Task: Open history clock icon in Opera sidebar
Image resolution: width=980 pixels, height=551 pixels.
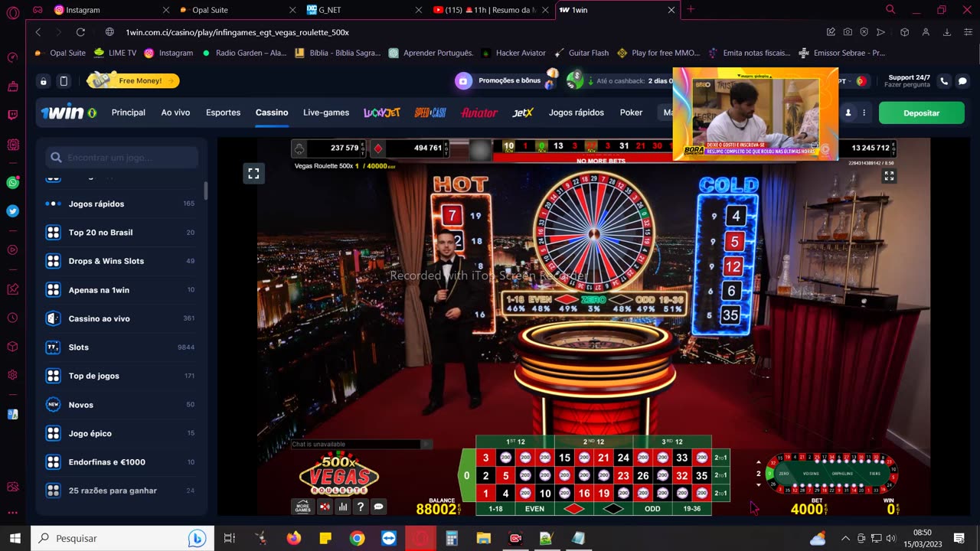Action: (x=12, y=318)
